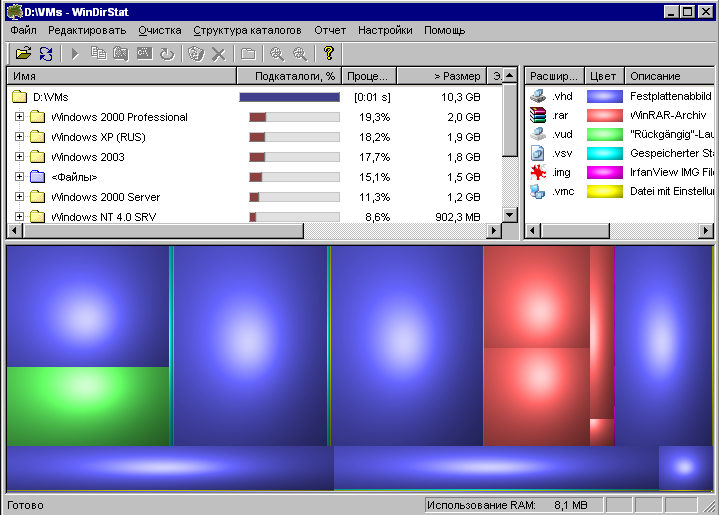Click the cyan .vsv color swatch
Image resolution: width=719 pixels, height=515 pixels.
click(x=605, y=153)
